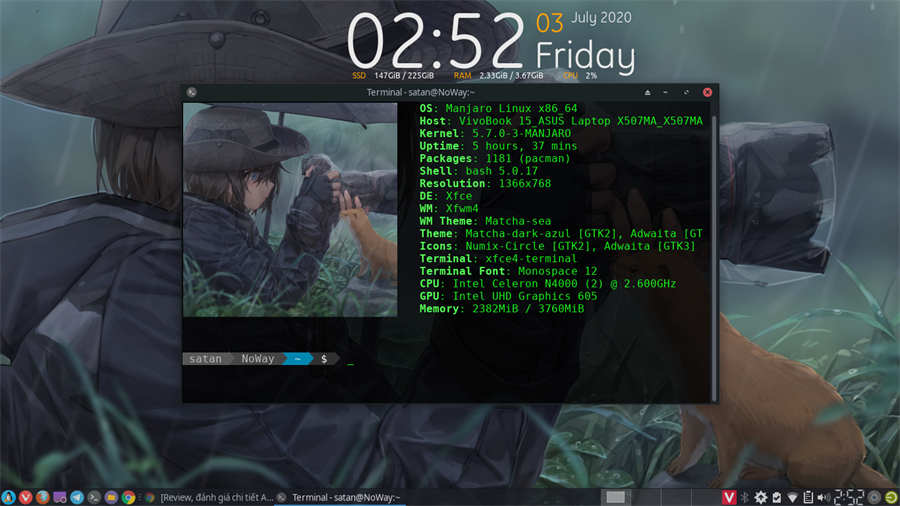Close the Terminal window
The width and height of the screenshot is (900, 506).
coord(707,92)
